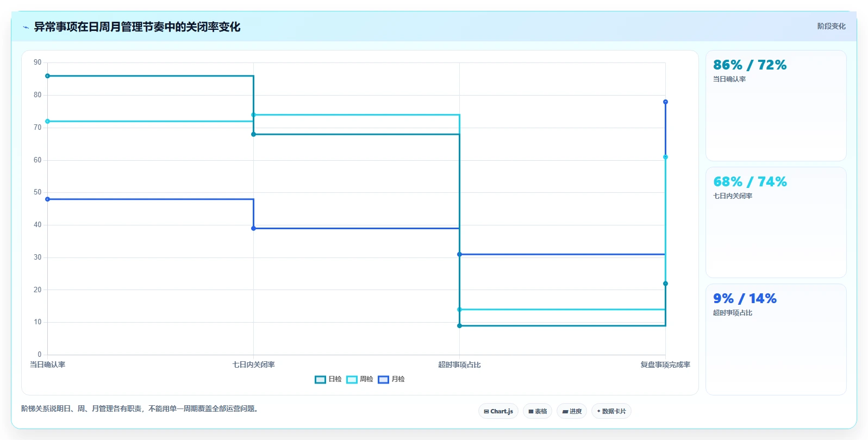Click 周检 data point at 14 on 超时事项占比
Screen dimensions: 868x440
pyautogui.click(x=459, y=310)
